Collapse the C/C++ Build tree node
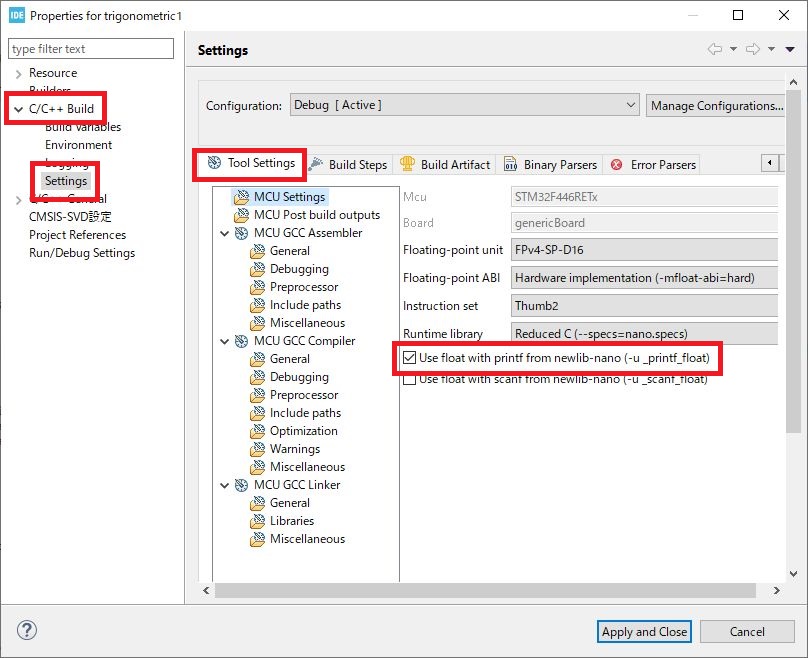This screenshot has width=808, height=658. (x=18, y=109)
